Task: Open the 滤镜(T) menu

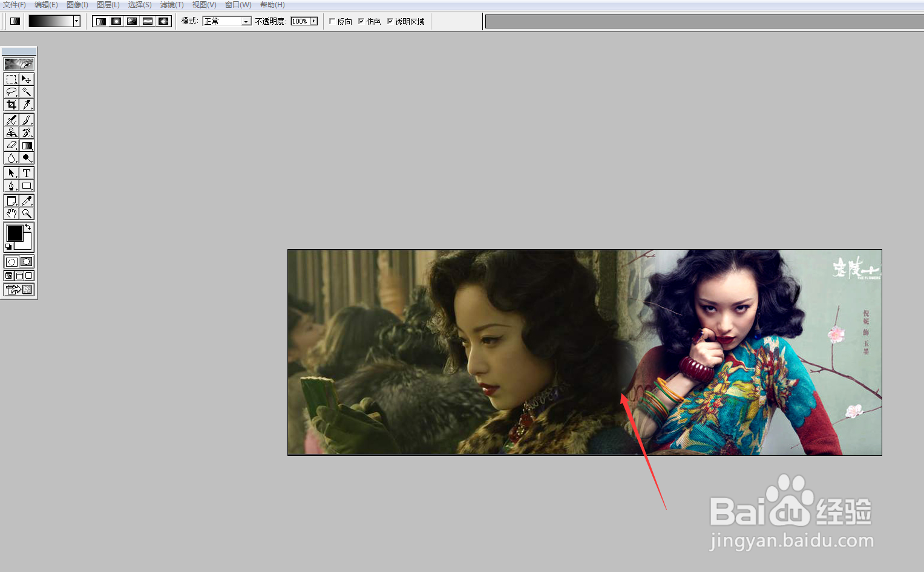Action: [172, 5]
